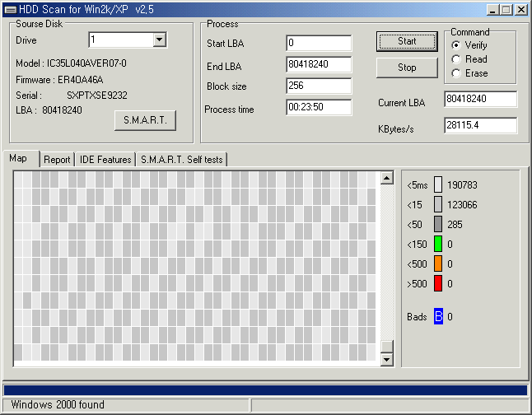Click the serial number SXPTXSE9232

point(97,96)
